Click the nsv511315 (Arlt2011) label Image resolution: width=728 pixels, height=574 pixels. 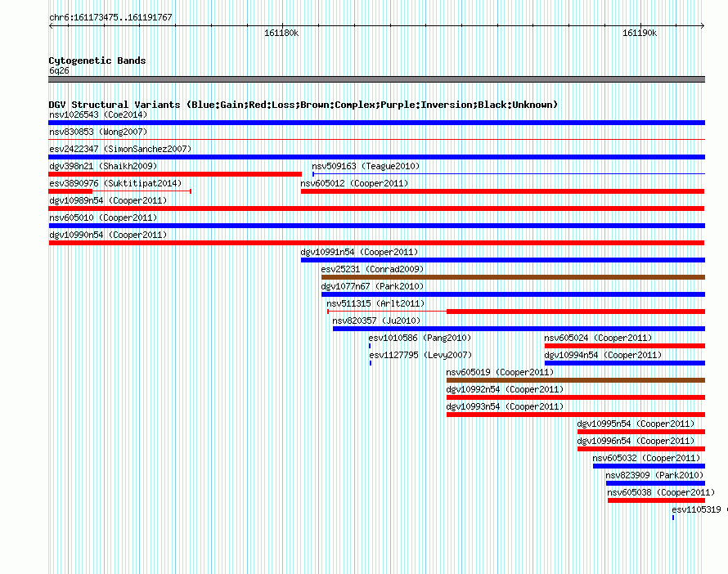coord(375,303)
